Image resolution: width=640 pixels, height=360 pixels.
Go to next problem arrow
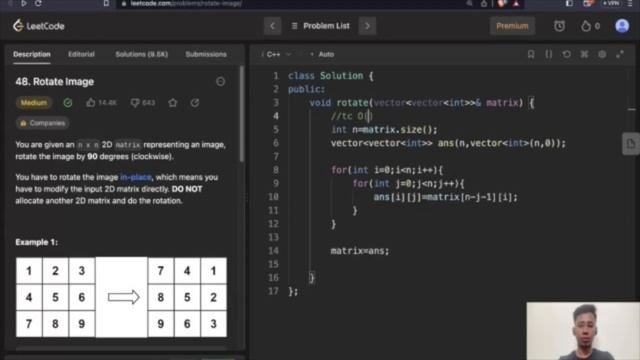coord(367,26)
